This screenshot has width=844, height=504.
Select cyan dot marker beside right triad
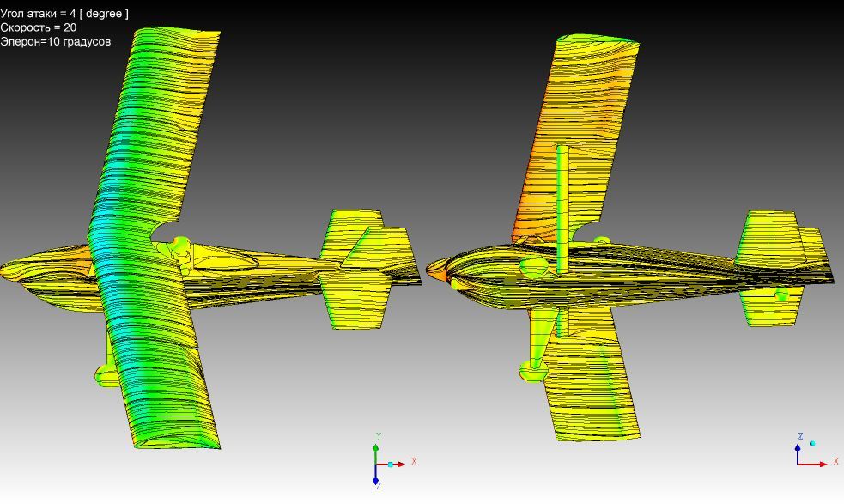tap(812, 444)
